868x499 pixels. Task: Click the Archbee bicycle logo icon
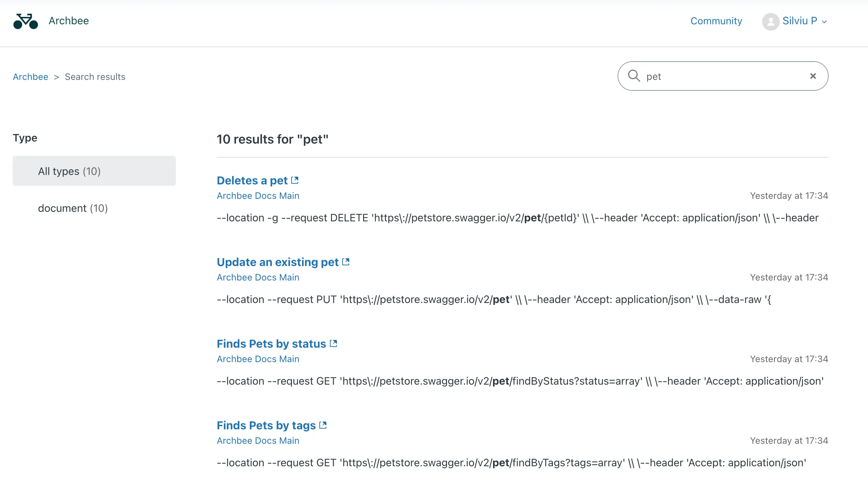tap(26, 21)
